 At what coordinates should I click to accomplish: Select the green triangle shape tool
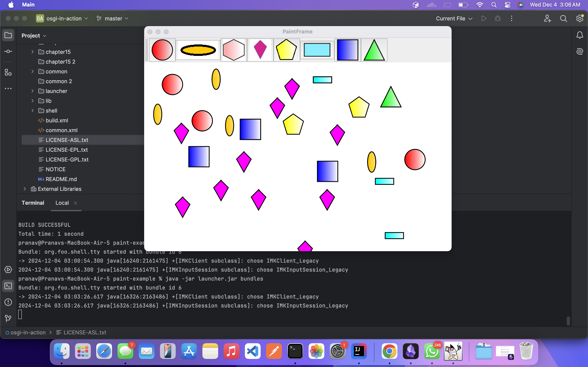click(374, 50)
